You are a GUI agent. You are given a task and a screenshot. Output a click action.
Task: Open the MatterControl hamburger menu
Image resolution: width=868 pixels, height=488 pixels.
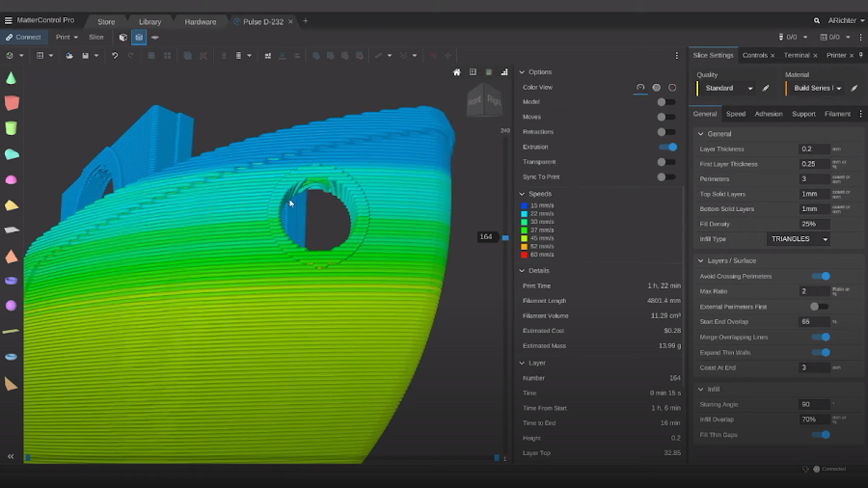pos(9,20)
